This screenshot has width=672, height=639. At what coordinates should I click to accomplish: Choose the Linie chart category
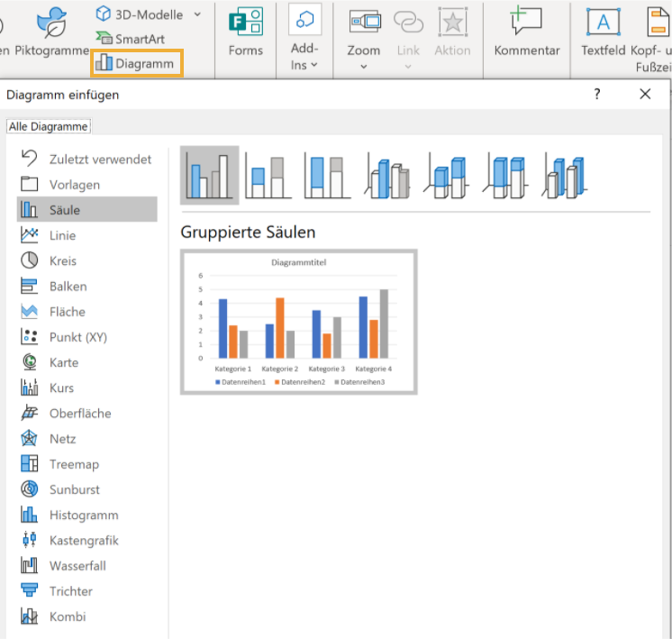[86, 235]
